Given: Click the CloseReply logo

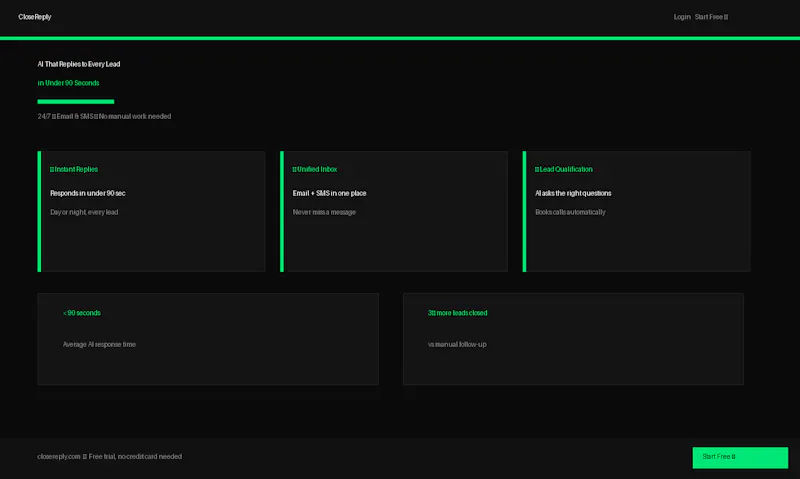Looking at the screenshot, I should 35,17.
